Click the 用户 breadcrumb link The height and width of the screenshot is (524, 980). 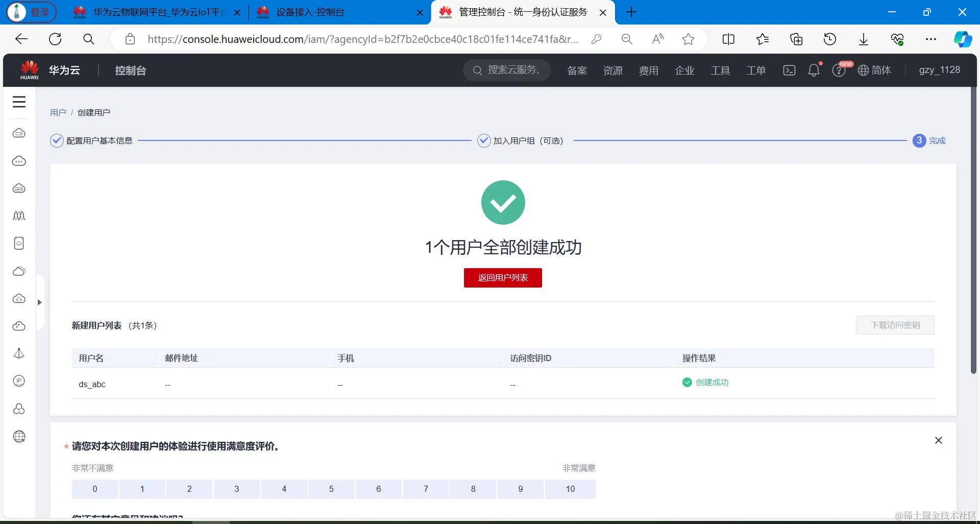58,112
